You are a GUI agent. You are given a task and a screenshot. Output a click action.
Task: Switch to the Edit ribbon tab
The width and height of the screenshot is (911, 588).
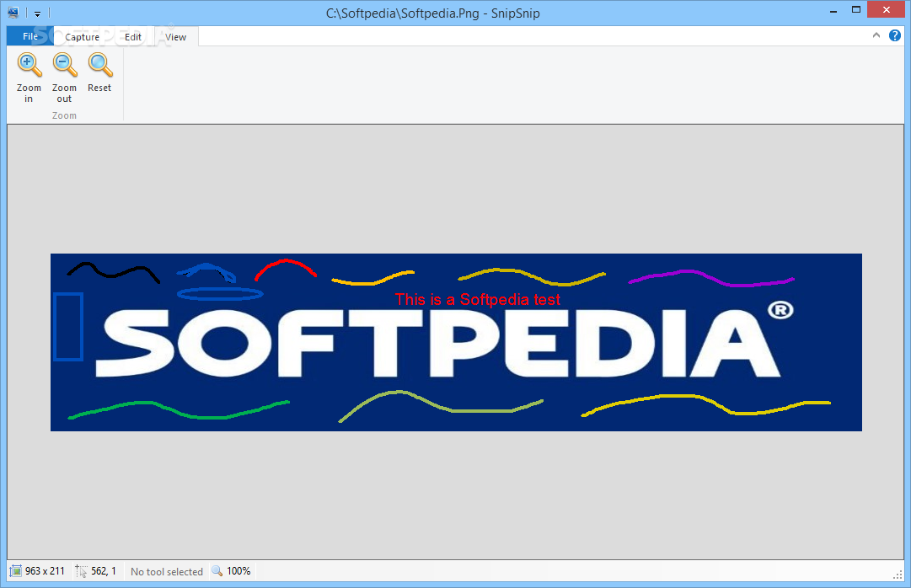(132, 36)
